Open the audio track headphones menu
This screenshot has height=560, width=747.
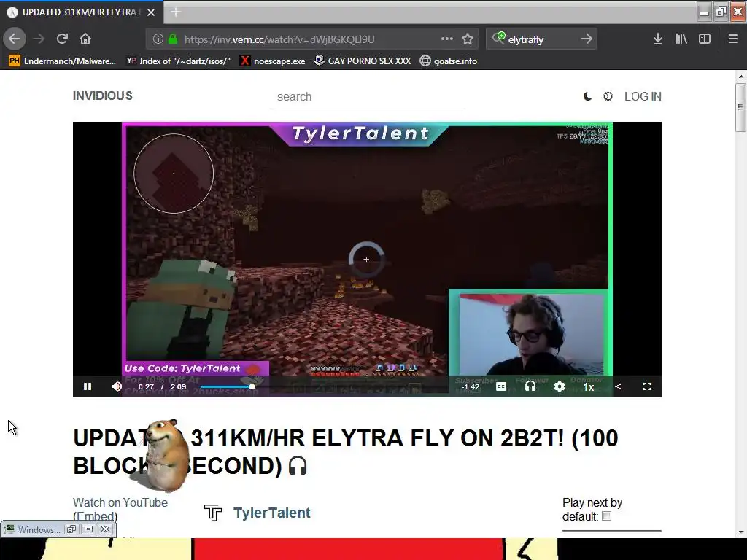(530, 386)
